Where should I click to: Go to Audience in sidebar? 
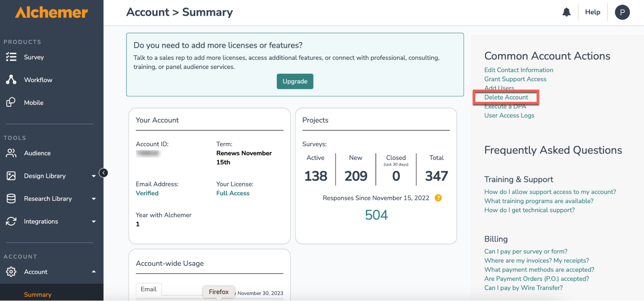point(37,153)
